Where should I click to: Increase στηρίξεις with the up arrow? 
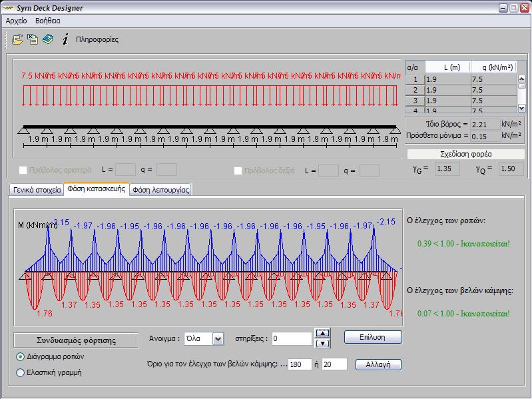click(322, 333)
